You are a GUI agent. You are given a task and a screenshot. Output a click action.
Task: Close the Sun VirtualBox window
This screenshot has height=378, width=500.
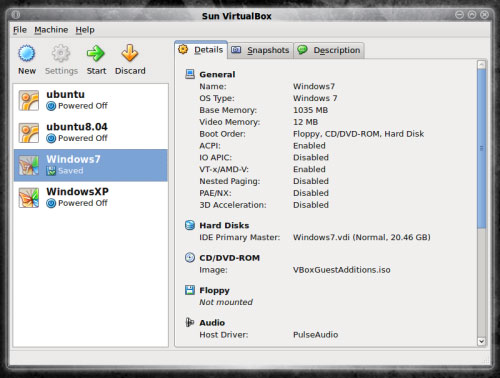pos(484,15)
